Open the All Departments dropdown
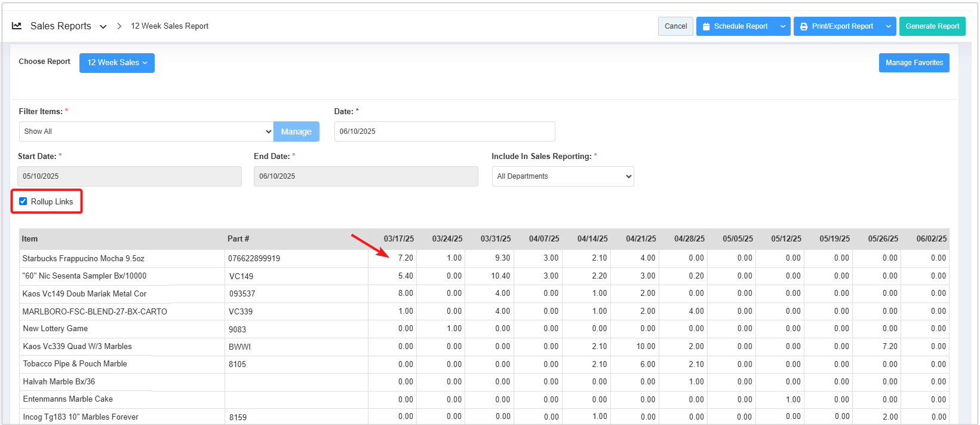This screenshot has height=425, width=980. coord(563,176)
